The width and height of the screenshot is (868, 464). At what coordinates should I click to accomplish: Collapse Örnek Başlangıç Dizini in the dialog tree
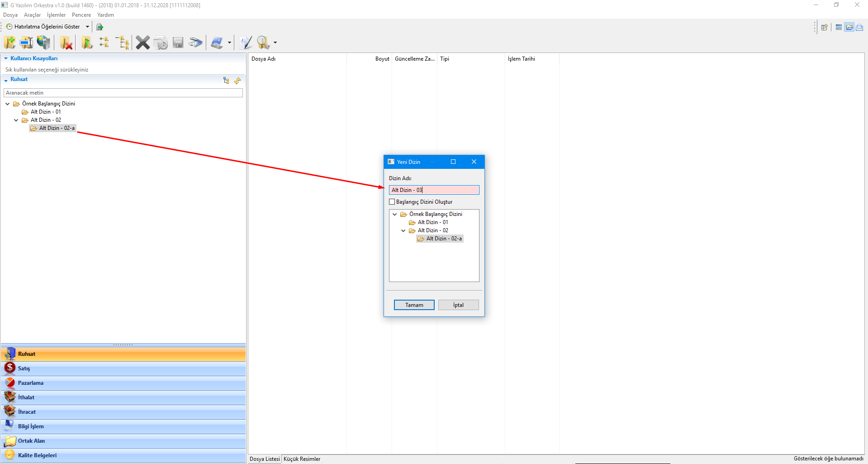pyautogui.click(x=395, y=214)
